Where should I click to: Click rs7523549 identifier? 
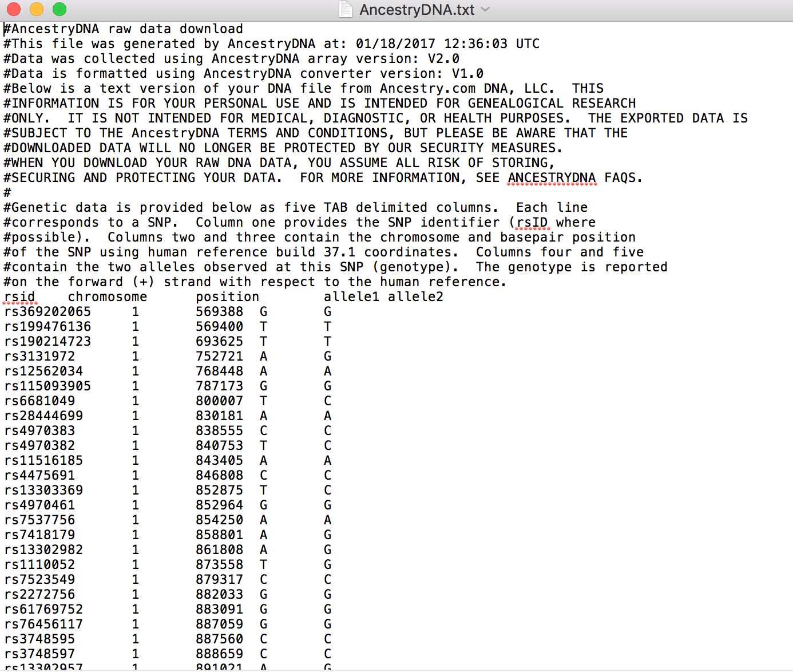coord(39,579)
